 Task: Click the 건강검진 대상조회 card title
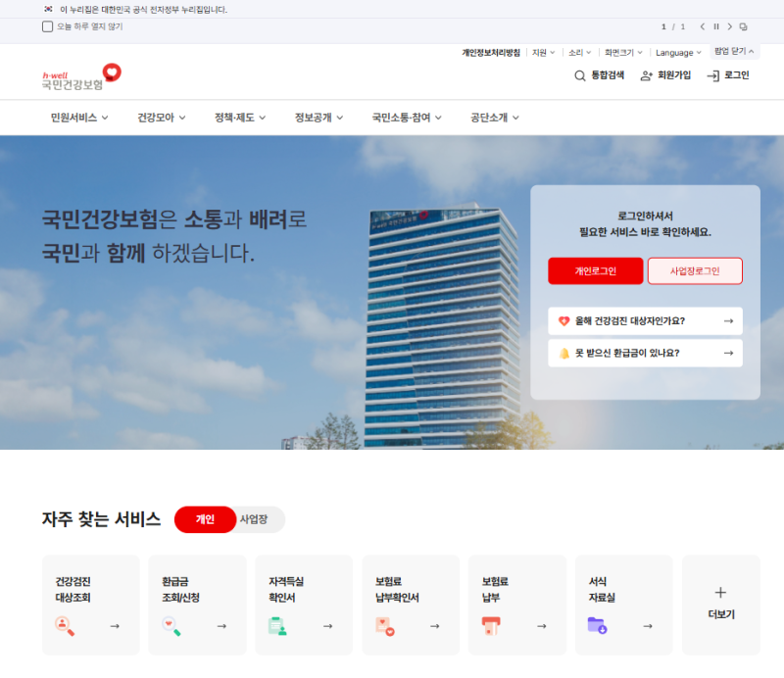tap(73, 590)
